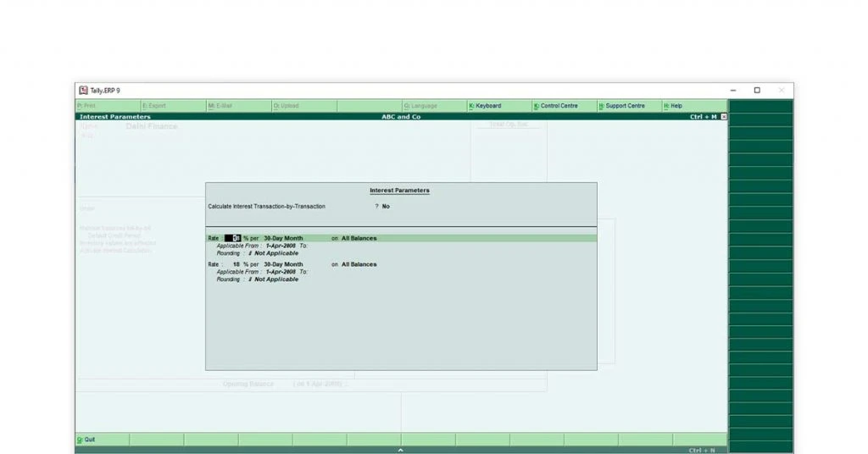This screenshot has height=454, width=868.
Task: Open the K: Control Centre button
Action: [565, 106]
